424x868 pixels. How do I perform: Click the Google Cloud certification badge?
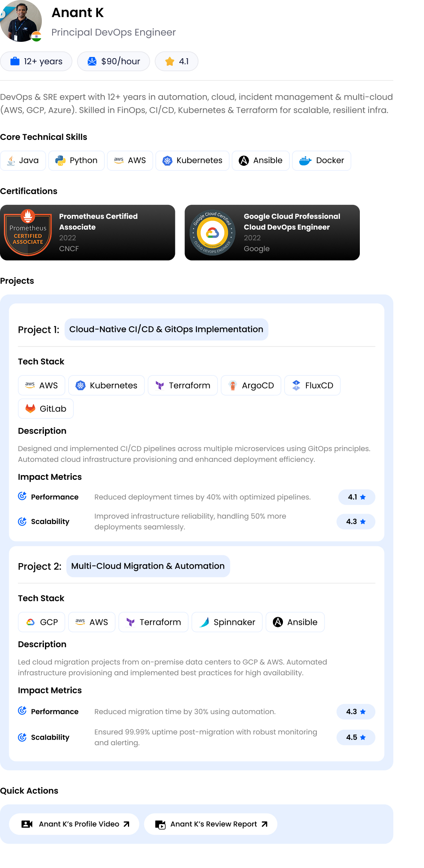[212, 233]
